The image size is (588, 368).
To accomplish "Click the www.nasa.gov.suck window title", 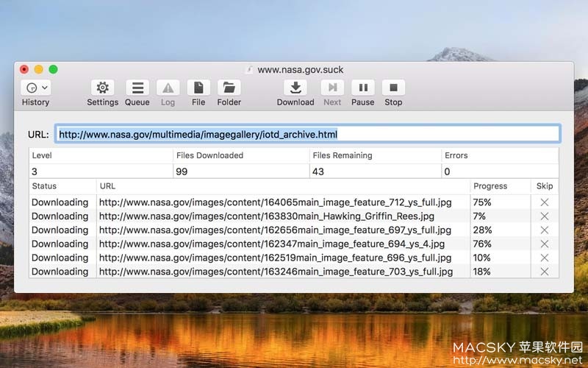I will pyautogui.click(x=301, y=70).
